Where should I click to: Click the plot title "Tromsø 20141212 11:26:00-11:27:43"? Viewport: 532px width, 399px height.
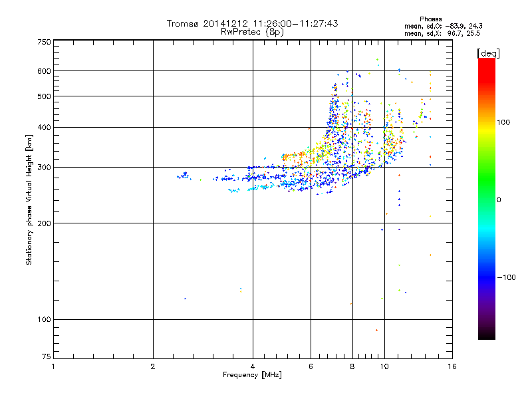pos(252,23)
